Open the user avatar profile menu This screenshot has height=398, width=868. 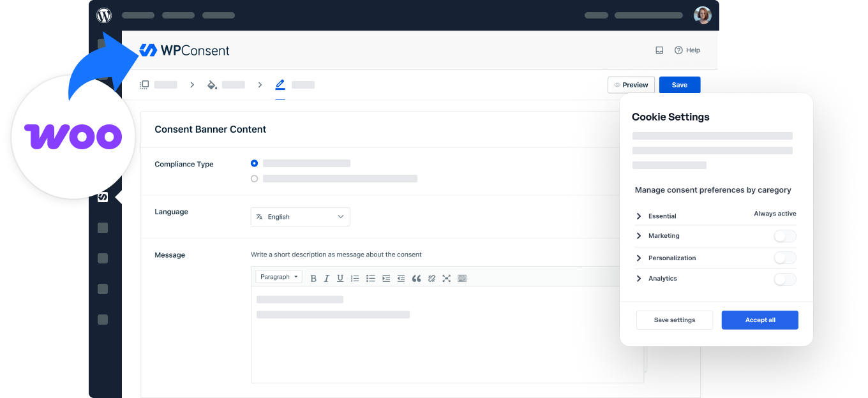pyautogui.click(x=703, y=15)
